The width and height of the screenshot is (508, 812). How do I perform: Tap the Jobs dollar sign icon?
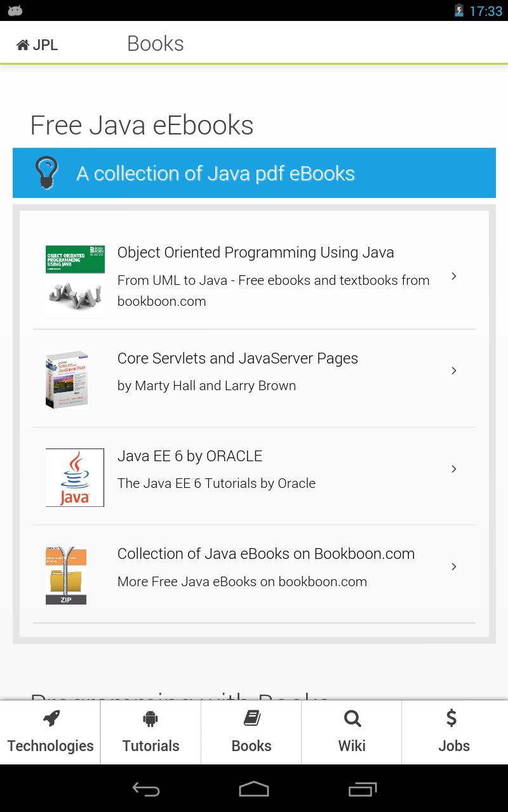coord(451,719)
